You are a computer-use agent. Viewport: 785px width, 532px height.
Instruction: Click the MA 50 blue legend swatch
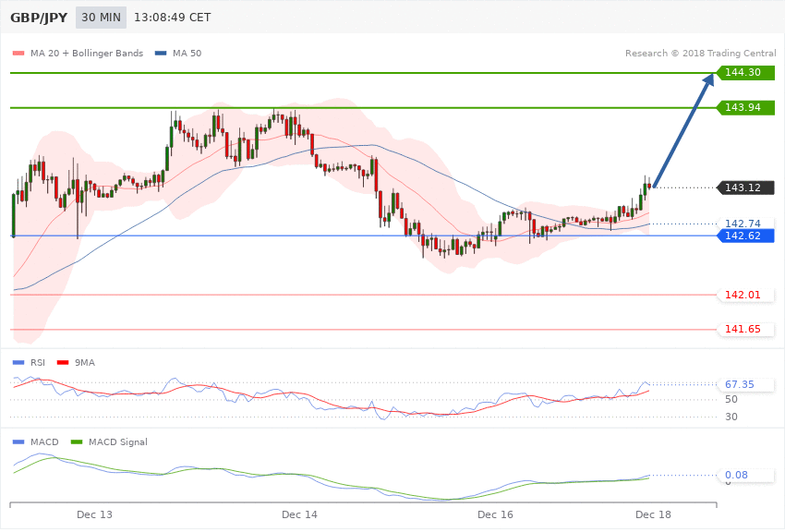tap(161, 53)
